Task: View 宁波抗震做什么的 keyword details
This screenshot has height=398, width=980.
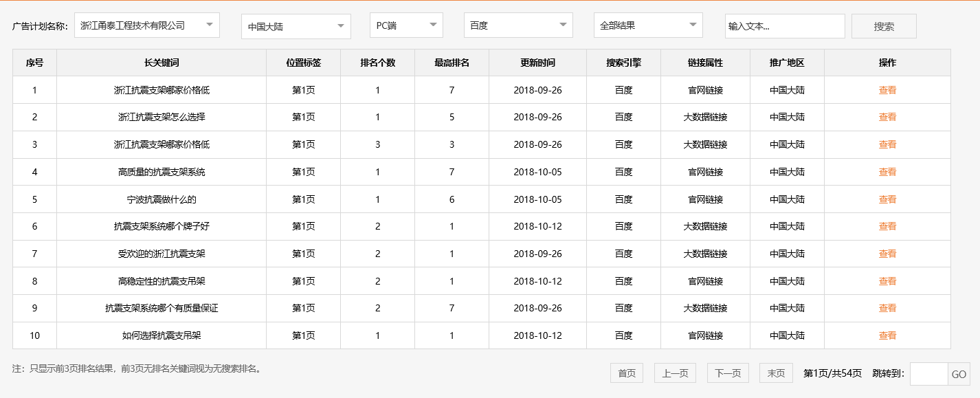Action: point(887,199)
